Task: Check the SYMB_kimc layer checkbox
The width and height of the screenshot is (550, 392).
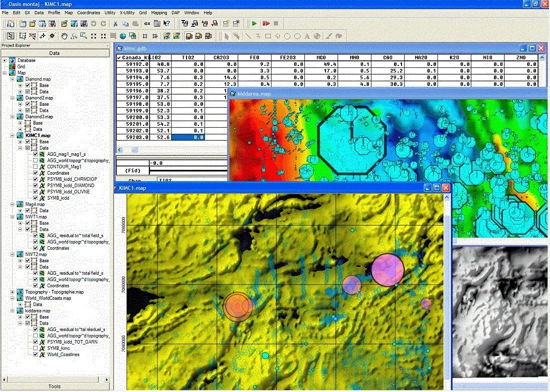Action: (x=36, y=348)
